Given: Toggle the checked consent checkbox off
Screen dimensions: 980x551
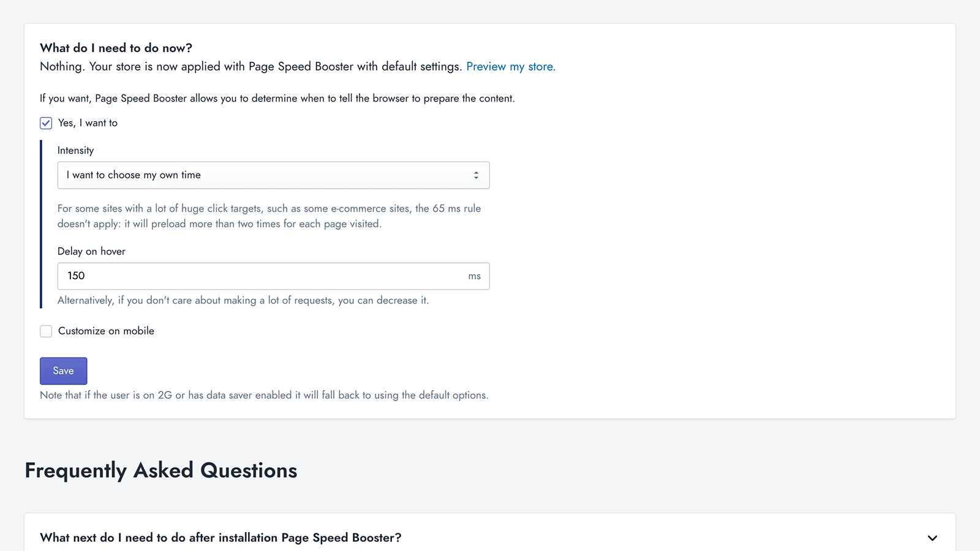Looking at the screenshot, I should click(x=46, y=123).
